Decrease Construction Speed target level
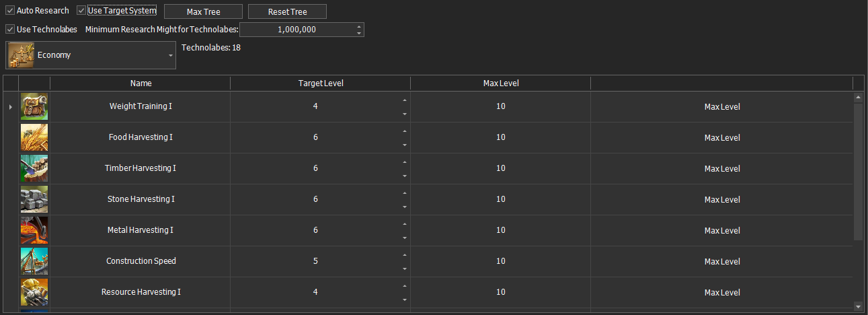 404,269
